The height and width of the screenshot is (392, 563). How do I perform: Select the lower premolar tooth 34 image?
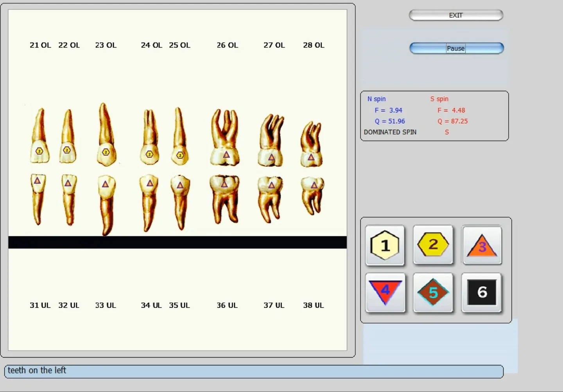pos(149,203)
